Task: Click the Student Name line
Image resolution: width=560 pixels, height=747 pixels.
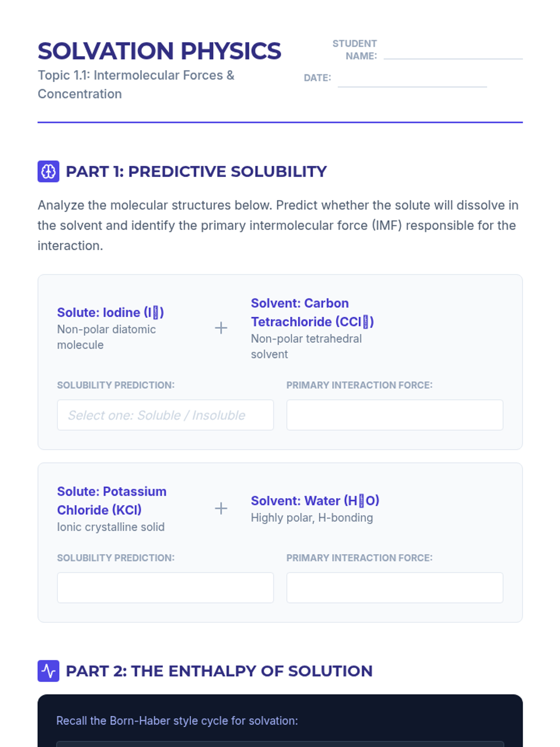Action: click(x=453, y=53)
